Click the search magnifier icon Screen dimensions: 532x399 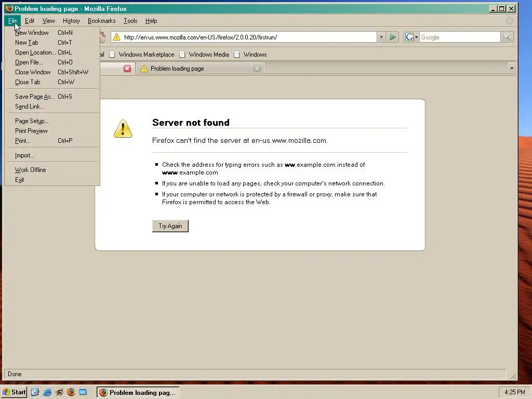pos(507,37)
